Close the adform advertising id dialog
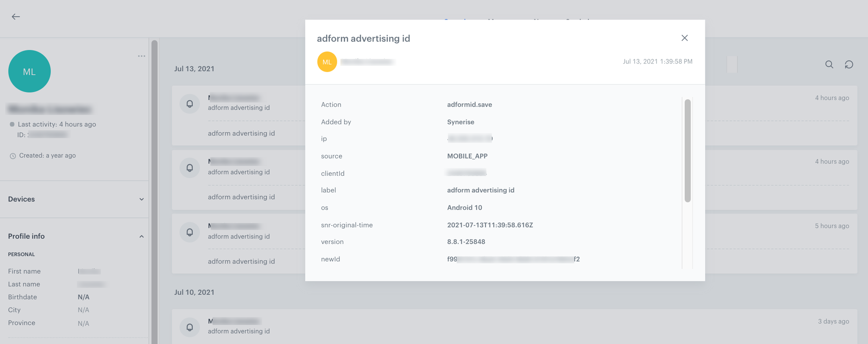 point(685,38)
